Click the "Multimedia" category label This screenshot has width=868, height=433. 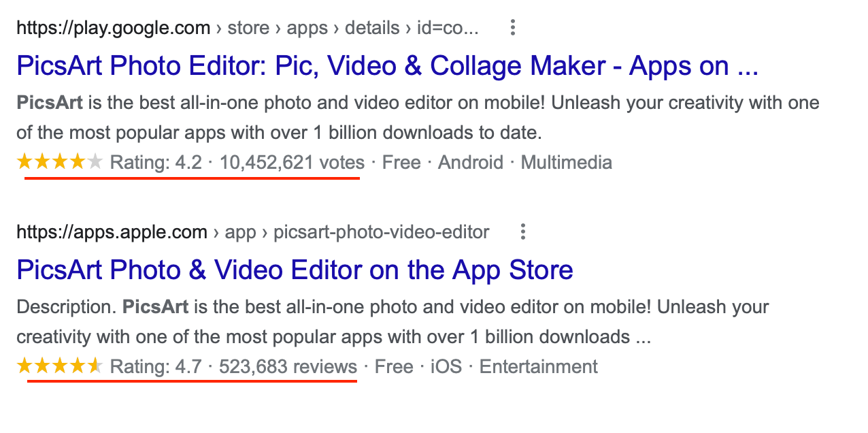point(566,163)
